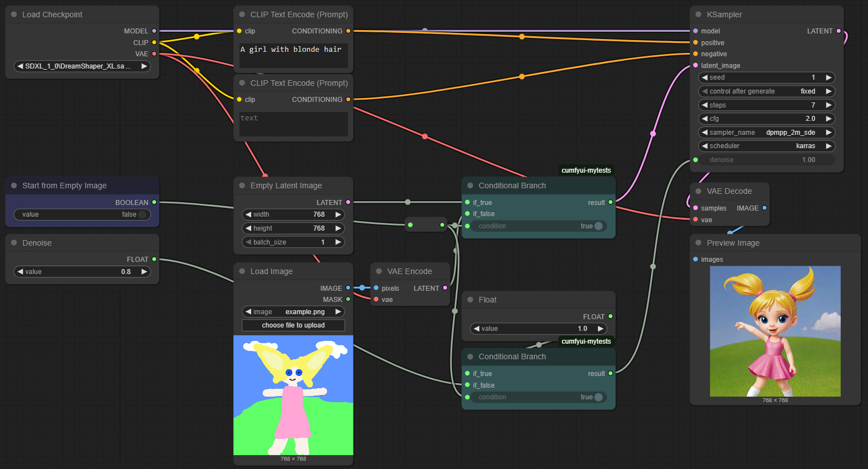
Task: Click the VAE output socket on Load Checkpoint
Action: point(154,54)
